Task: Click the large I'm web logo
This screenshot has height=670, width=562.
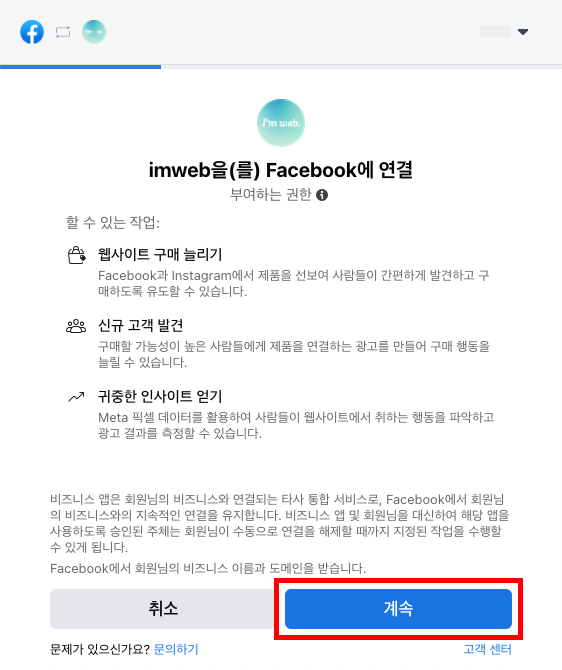Action: 281,123
